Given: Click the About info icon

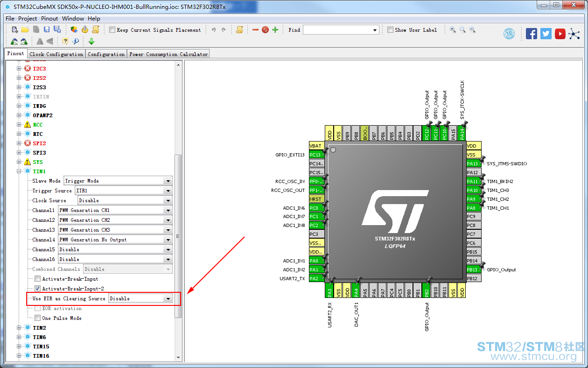Looking at the screenshot, I should [75, 41].
